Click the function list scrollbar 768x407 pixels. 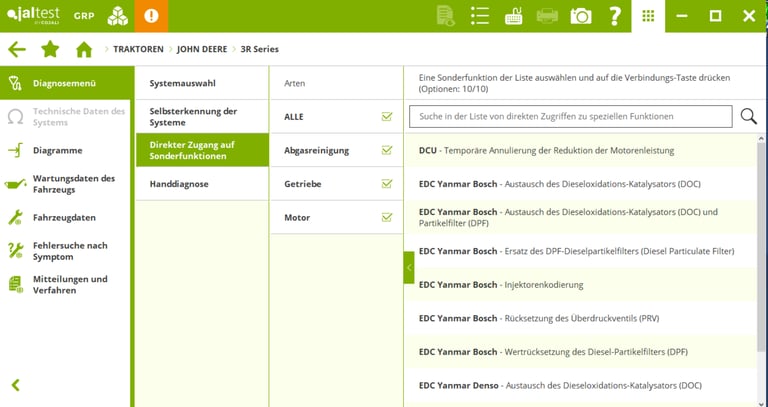coord(761,247)
